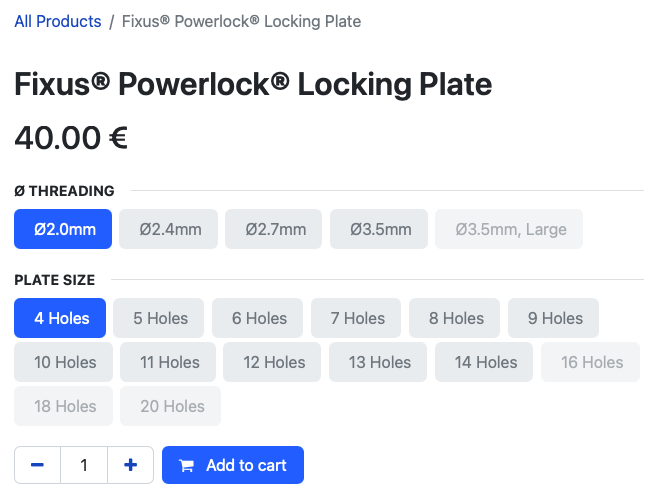Image resolution: width=654 pixels, height=504 pixels.
Task: Choose the 20 Holes plate size
Action: (171, 406)
